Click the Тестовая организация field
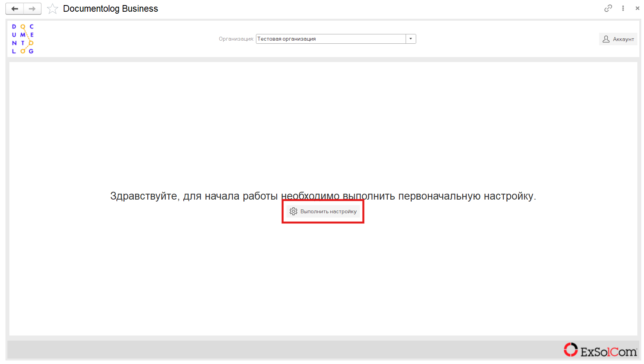Viewport: 644px width, 364px height. [x=331, y=39]
